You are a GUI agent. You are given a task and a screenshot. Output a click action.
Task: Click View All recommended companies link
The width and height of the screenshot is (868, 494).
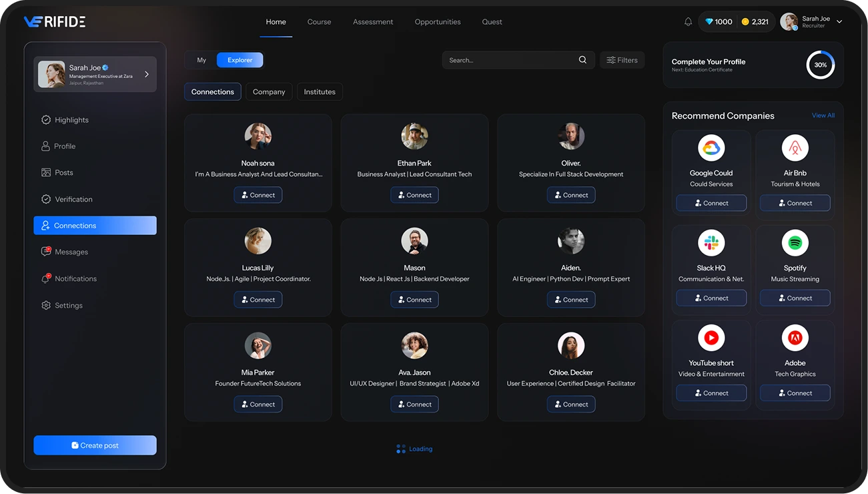[x=823, y=115]
